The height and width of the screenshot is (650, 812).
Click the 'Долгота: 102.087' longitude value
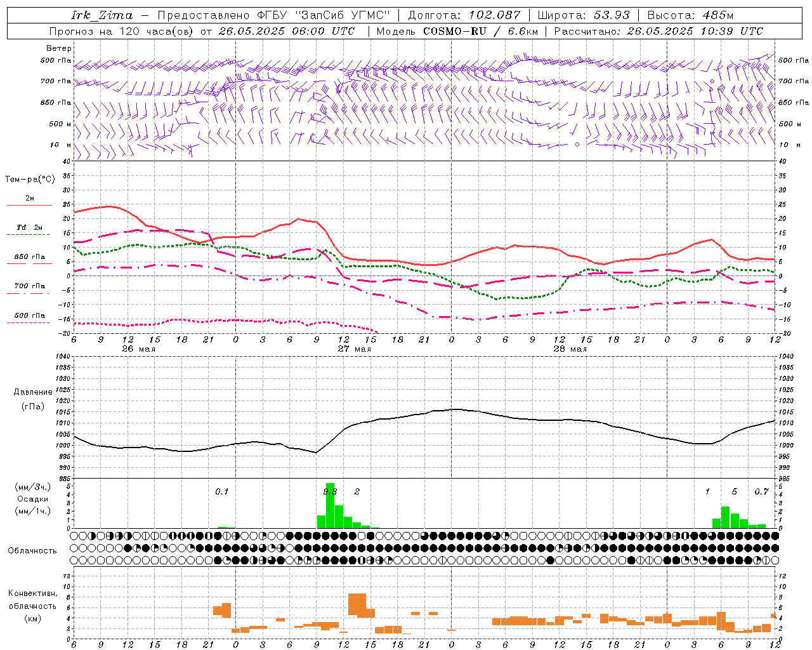[464, 15]
